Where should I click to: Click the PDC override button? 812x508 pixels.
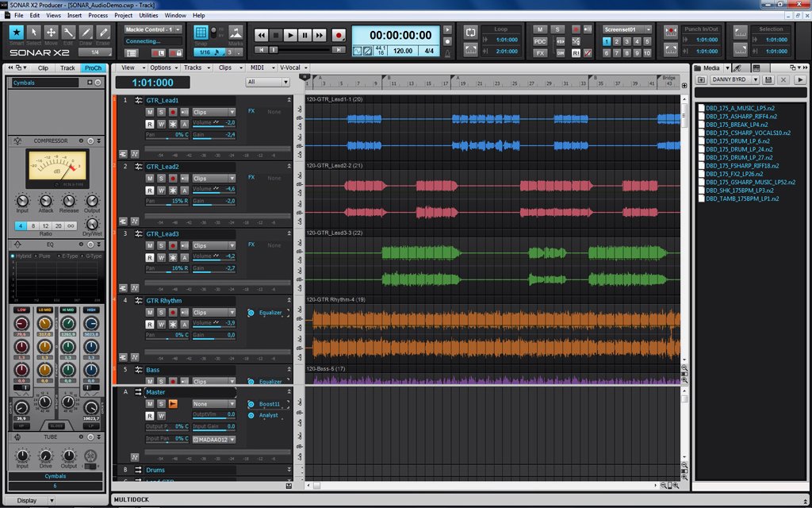coord(540,41)
